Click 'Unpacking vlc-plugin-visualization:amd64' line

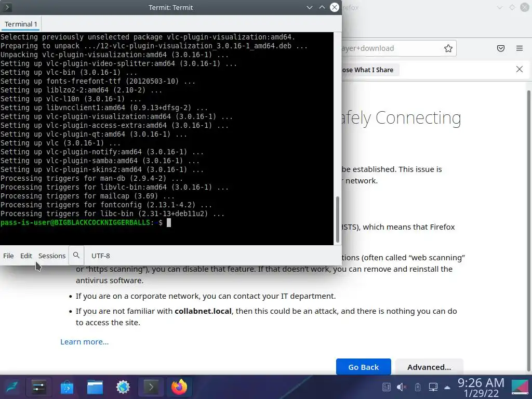pyautogui.click(x=114, y=55)
